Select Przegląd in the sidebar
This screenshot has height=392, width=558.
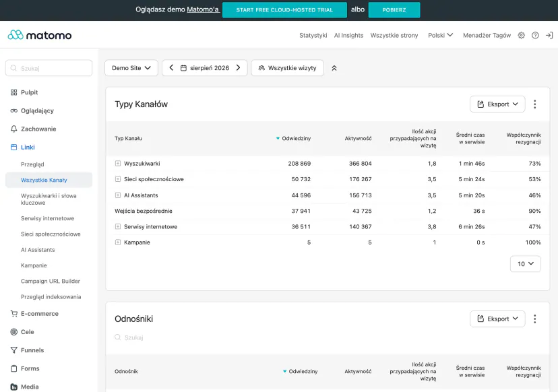[32, 164]
